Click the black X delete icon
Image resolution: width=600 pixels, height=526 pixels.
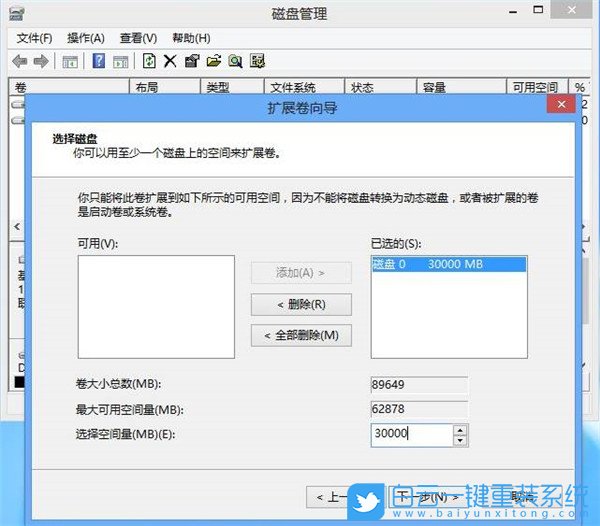pos(170,61)
